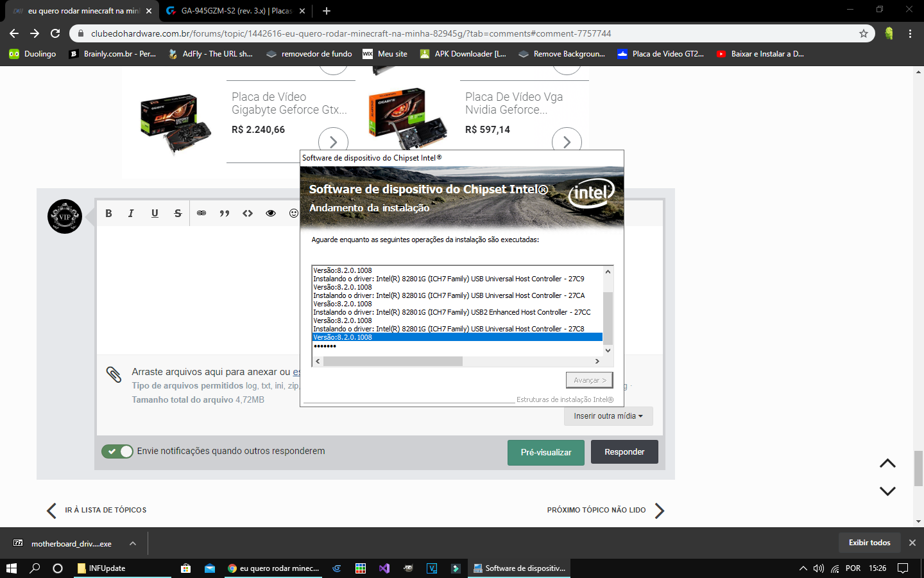Open the Remove Background bookmark
This screenshot has width=924, height=578.
coord(562,54)
